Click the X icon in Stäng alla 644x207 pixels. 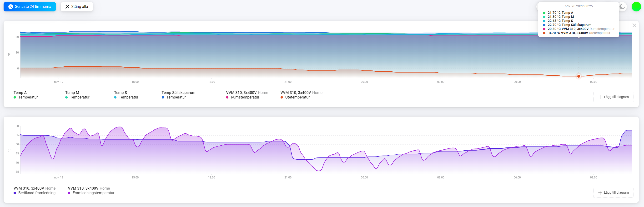pyautogui.click(x=67, y=7)
